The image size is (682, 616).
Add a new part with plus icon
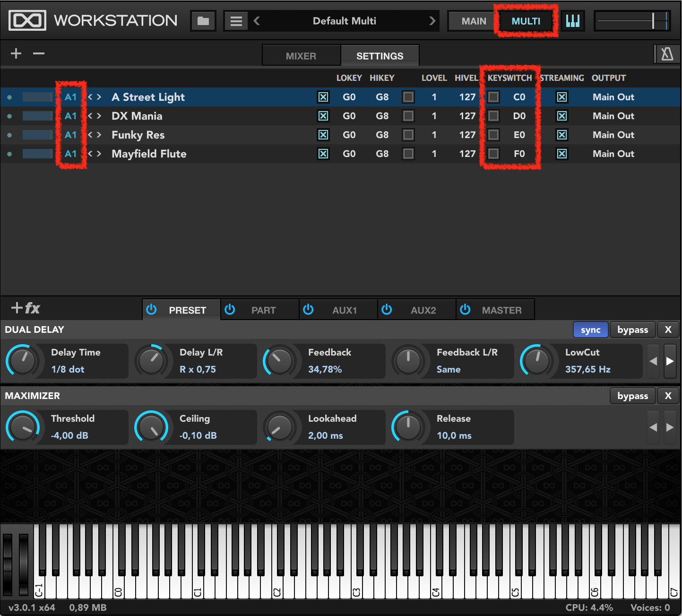16,53
